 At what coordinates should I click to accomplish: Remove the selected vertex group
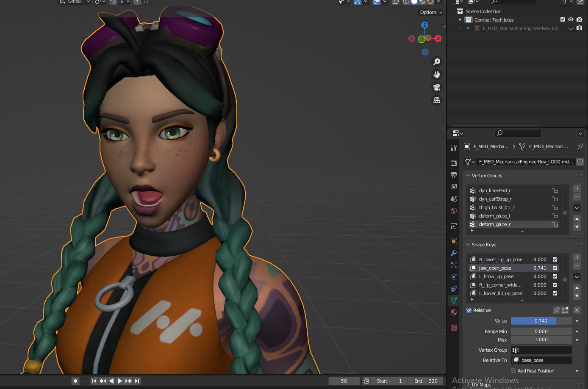point(577,196)
